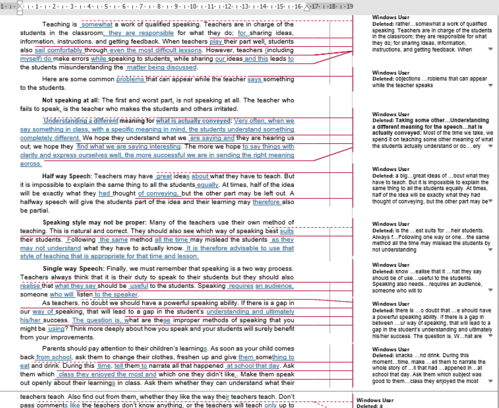Click inserted text 'at school that day'

[253, 366]
